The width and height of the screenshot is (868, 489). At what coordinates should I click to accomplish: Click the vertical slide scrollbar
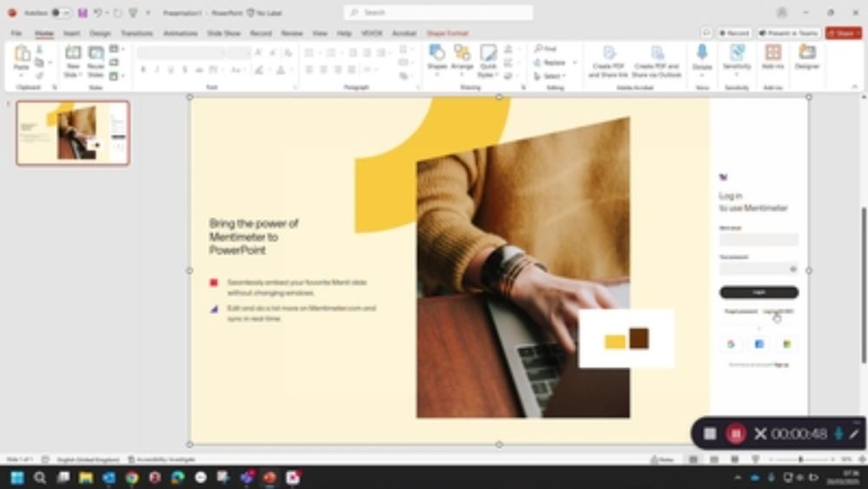(x=864, y=285)
